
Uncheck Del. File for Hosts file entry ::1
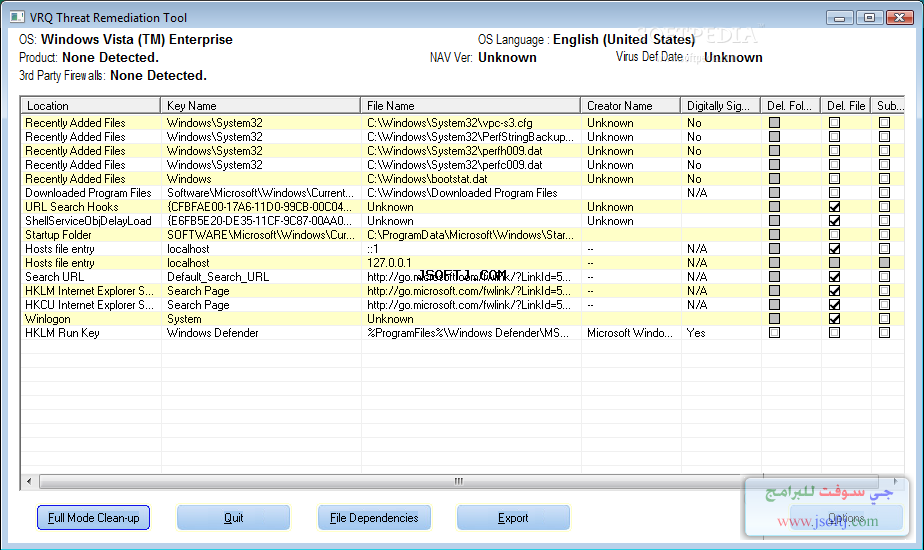[x=834, y=249]
